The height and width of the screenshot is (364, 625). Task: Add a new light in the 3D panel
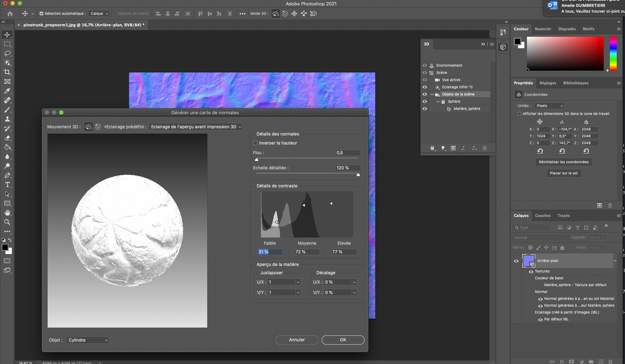pos(443,148)
